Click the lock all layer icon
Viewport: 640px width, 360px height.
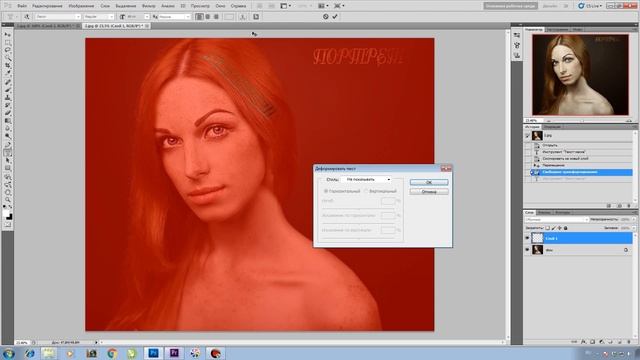(565, 228)
